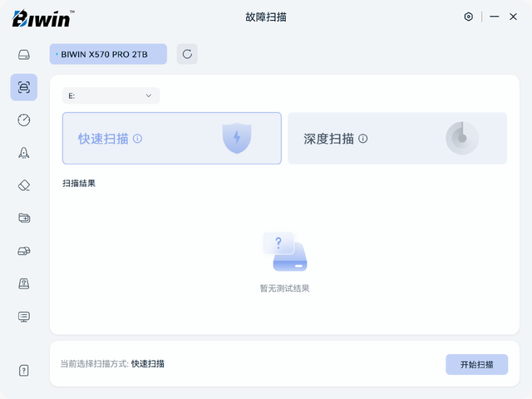Click info icon next to 快速扫描
The width and height of the screenshot is (532, 399).
pos(137,139)
